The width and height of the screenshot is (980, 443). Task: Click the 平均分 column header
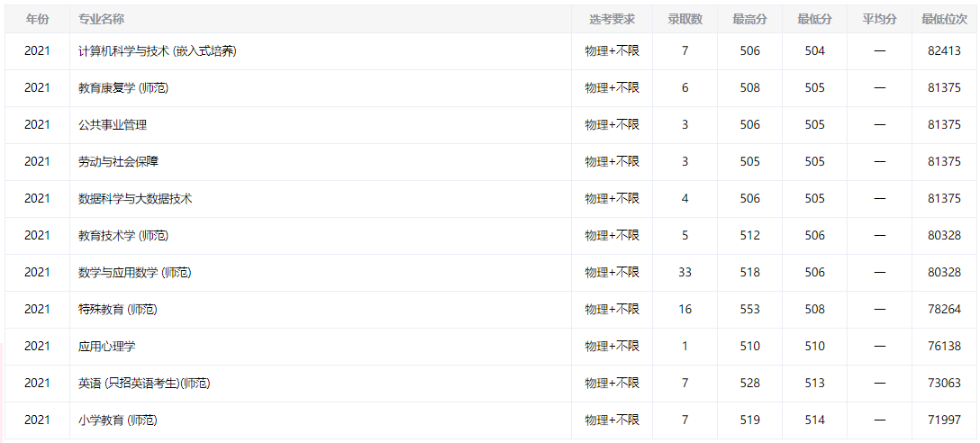[x=879, y=19]
